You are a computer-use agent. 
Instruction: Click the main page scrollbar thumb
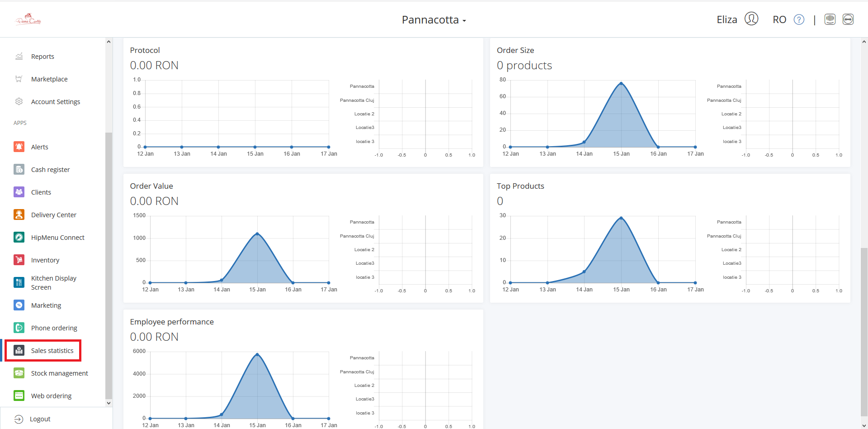click(864, 331)
